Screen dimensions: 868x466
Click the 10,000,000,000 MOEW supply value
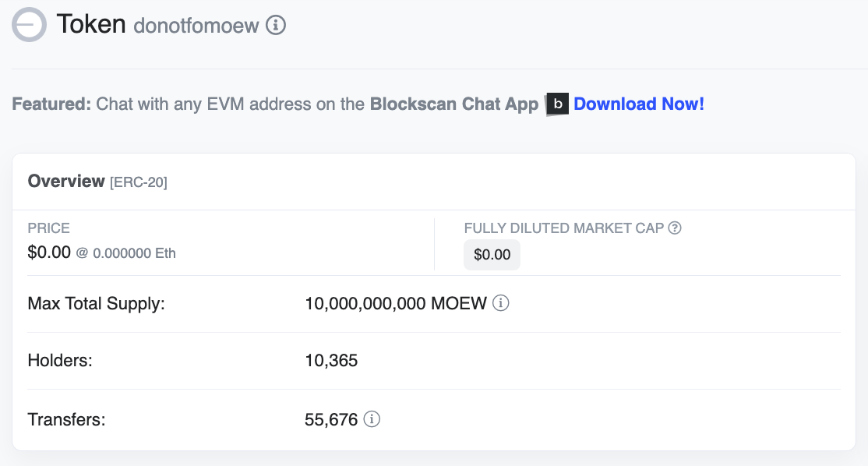point(396,303)
